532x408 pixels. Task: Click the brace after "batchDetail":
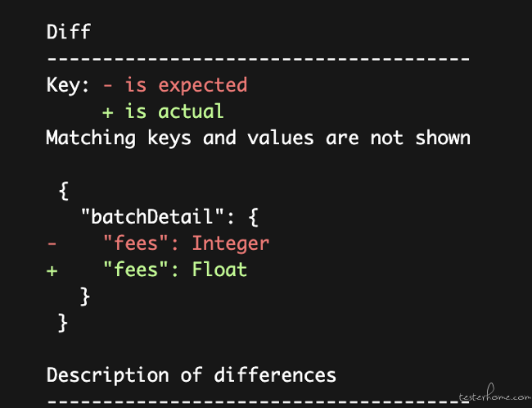tap(254, 218)
